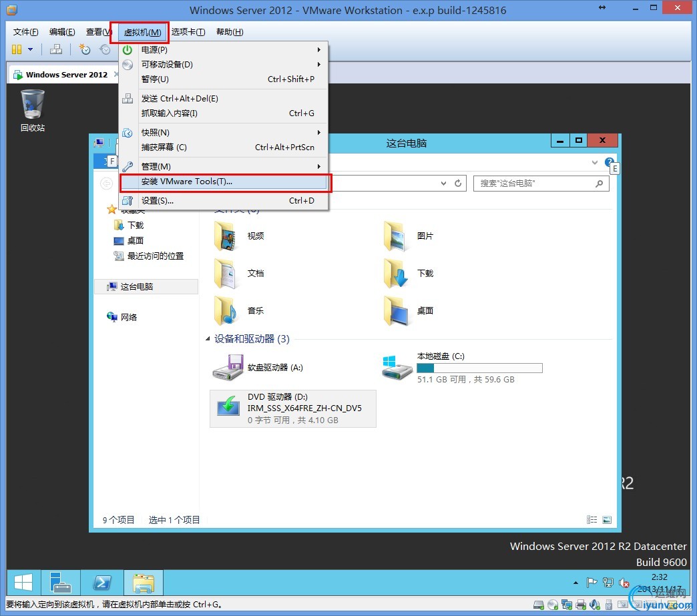697x616 pixels.
Task: Select 这台电脑 in navigation pane
Action: (x=146, y=287)
